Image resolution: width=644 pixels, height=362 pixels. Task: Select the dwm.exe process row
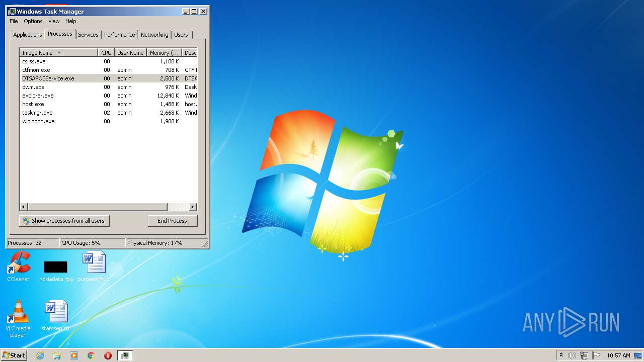click(x=108, y=87)
